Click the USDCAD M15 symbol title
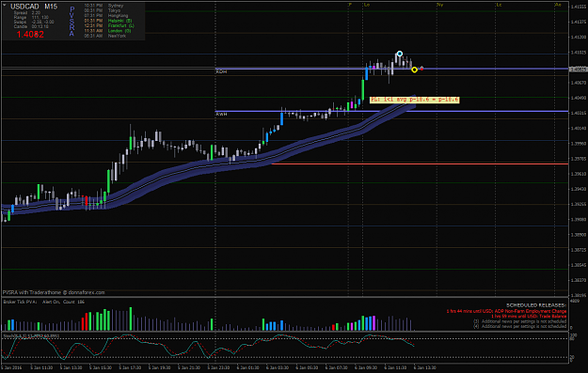 [x=34, y=7]
